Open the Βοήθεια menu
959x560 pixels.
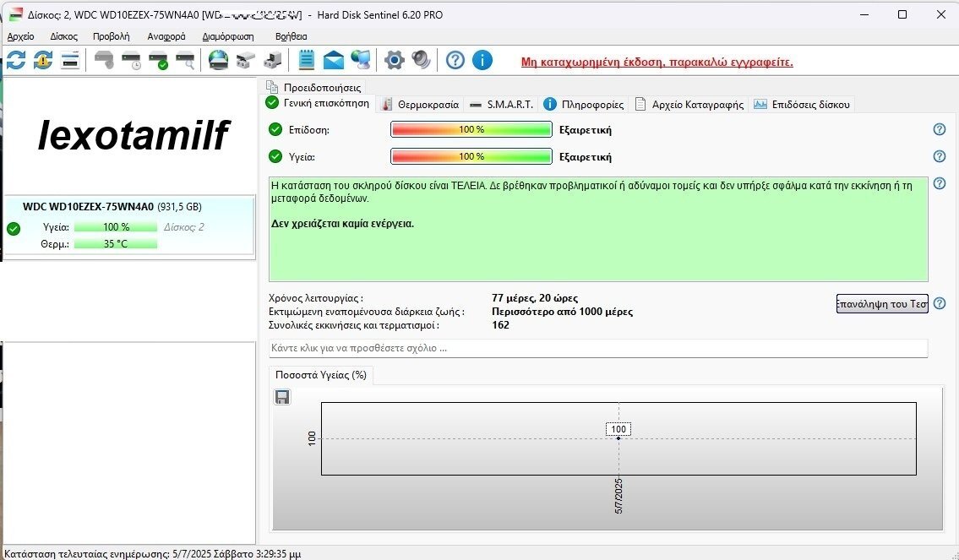[x=292, y=36]
